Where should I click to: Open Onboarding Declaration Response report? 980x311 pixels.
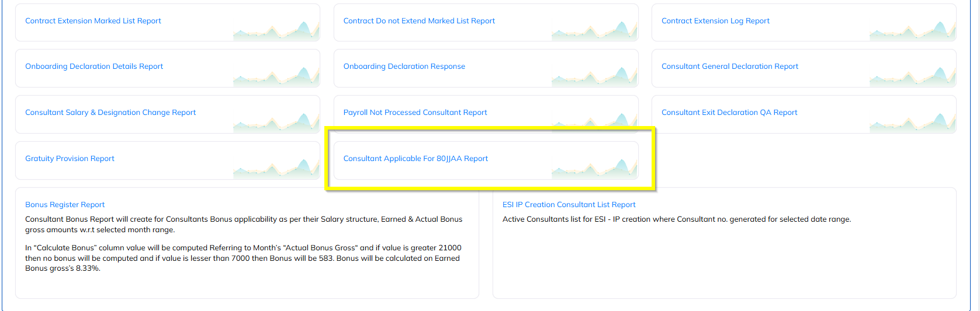(404, 67)
